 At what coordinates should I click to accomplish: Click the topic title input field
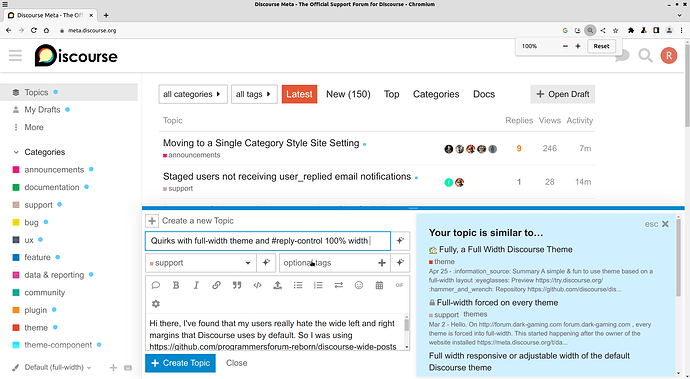(x=268, y=241)
